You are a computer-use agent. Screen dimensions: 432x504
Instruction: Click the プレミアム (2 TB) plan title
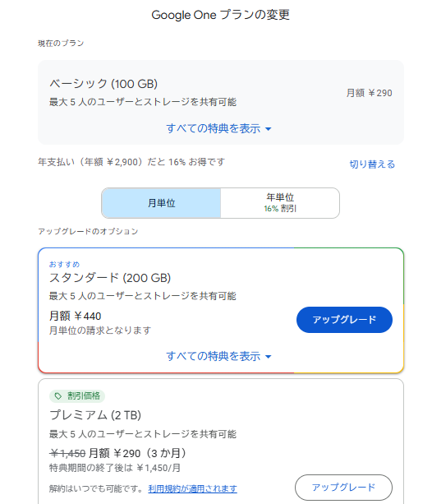click(x=95, y=415)
